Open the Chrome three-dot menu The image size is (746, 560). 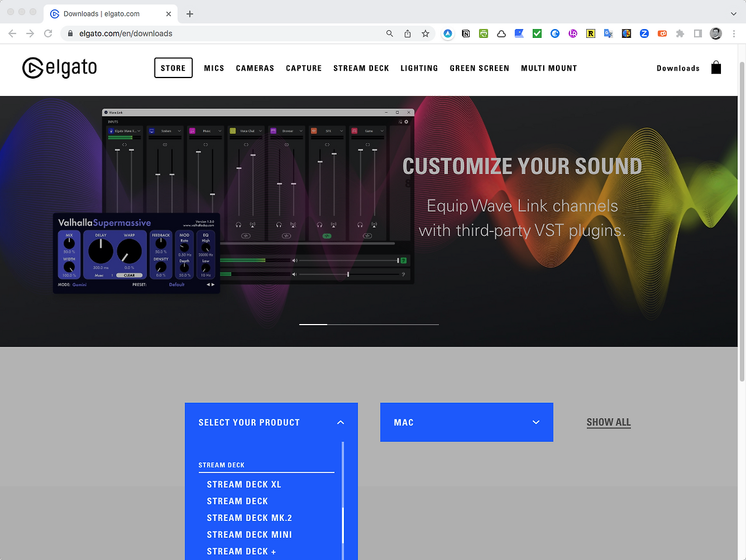pyautogui.click(x=734, y=34)
